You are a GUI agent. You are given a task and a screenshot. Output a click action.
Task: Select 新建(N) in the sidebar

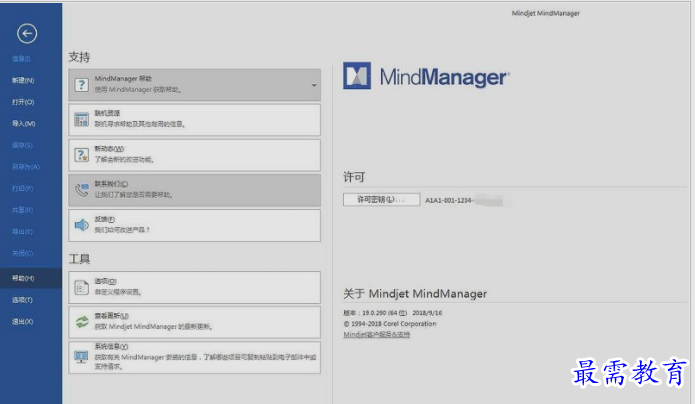tap(23, 80)
